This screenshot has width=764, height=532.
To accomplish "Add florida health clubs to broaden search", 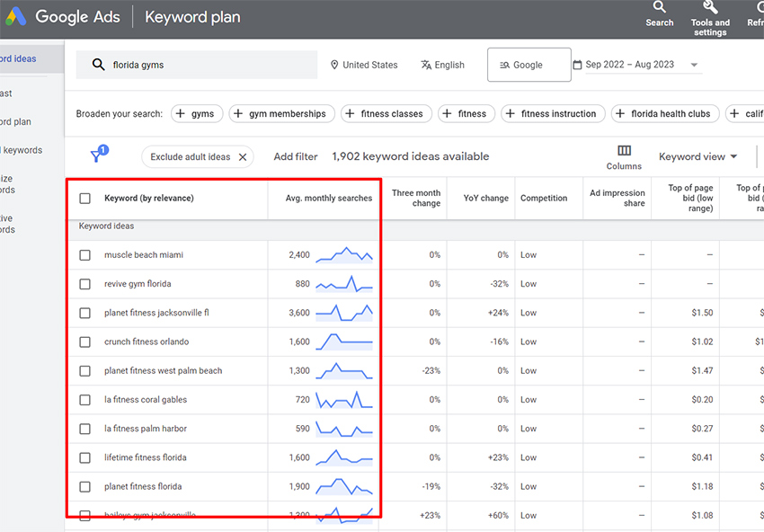I will 665,113.
